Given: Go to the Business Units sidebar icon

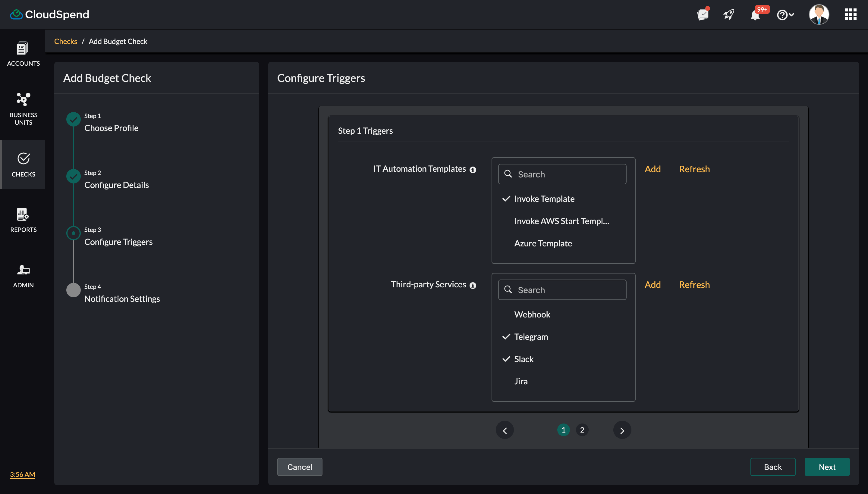Looking at the screenshot, I should (x=23, y=108).
